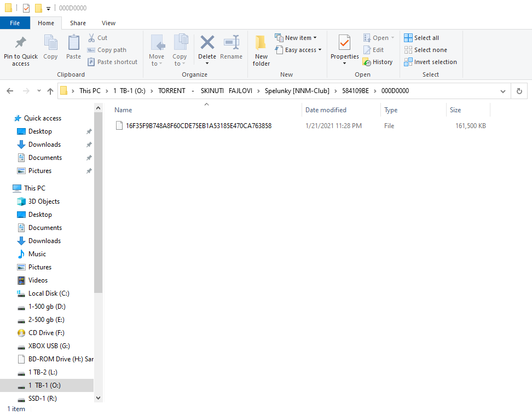Image resolution: width=532 pixels, height=415 pixels.
Task: Open file History
Action: (378, 62)
